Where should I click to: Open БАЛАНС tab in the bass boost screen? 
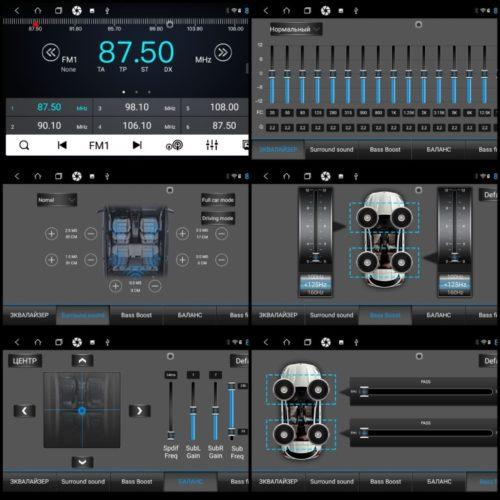(439, 315)
